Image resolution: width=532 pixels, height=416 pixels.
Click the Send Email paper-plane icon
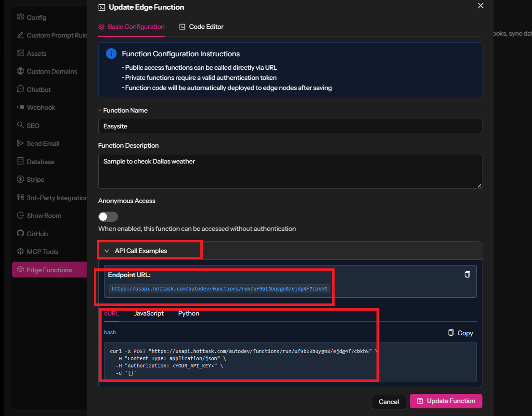(x=20, y=143)
